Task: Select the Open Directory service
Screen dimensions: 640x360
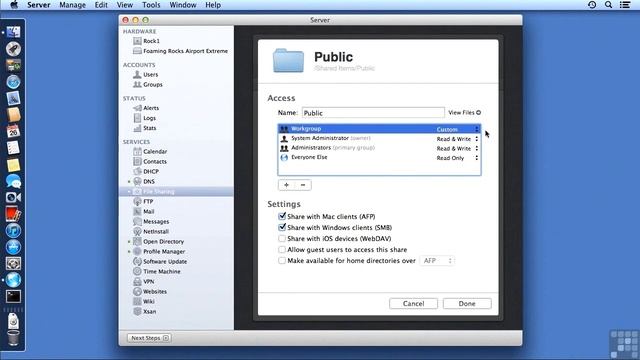Action: pos(158,242)
